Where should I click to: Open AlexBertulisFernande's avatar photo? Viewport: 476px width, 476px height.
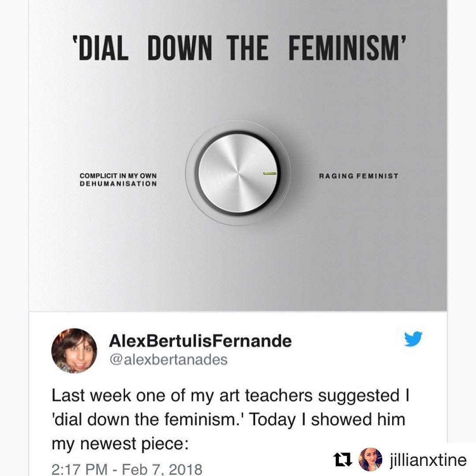[x=74, y=351]
